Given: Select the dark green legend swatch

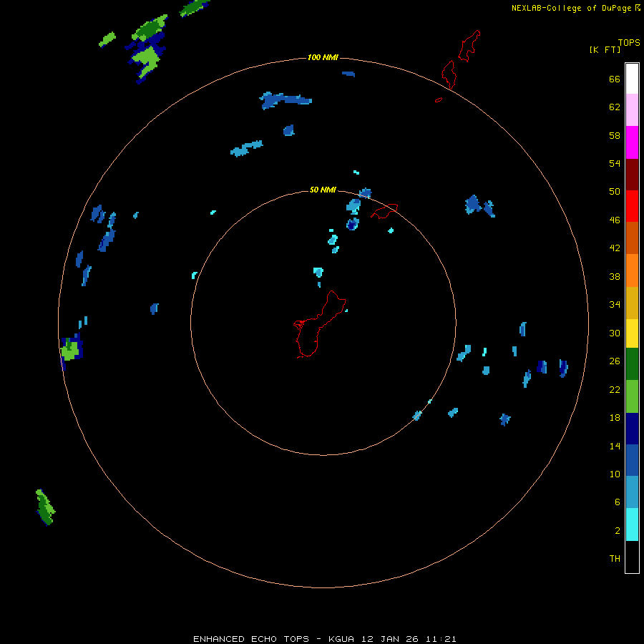Looking at the screenshot, I should tap(632, 364).
